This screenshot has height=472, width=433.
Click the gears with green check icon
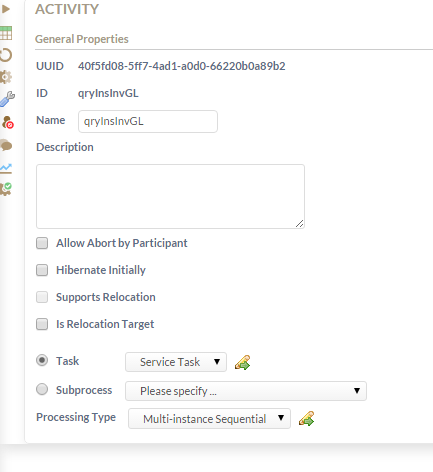point(6,189)
